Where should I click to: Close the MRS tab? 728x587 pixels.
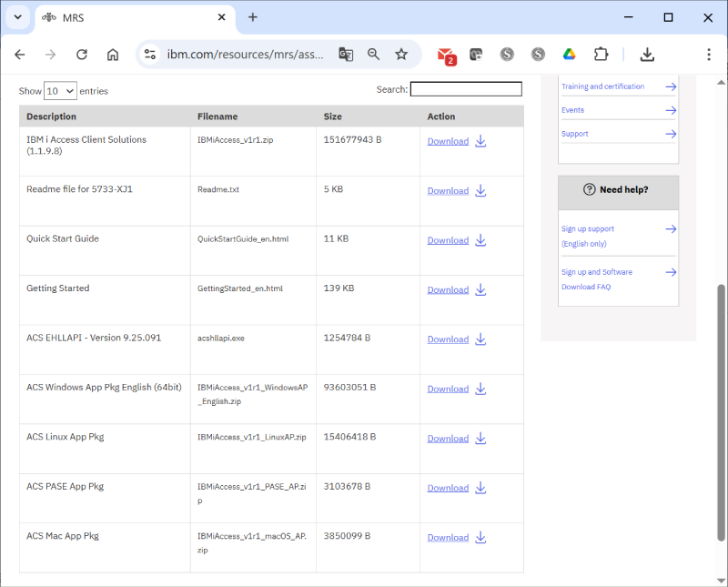pyautogui.click(x=221, y=17)
